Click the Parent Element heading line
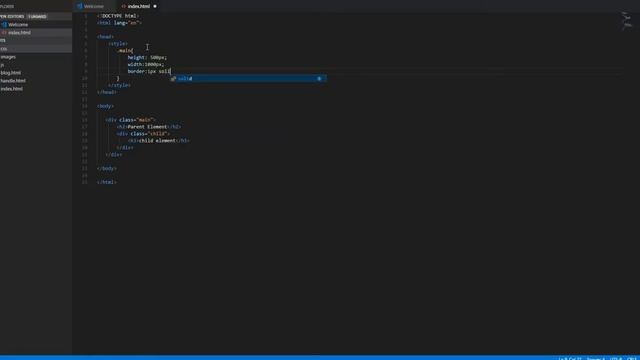The image size is (640, 360). [149, 127]
